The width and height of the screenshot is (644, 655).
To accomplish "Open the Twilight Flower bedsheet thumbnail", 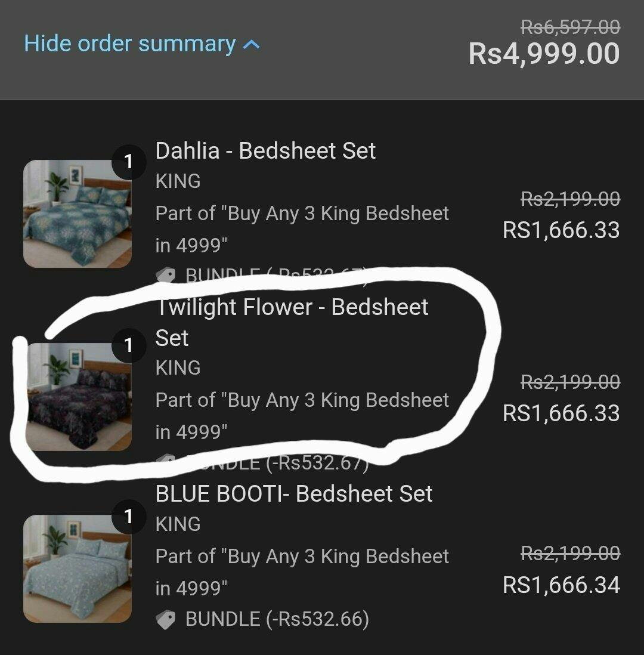I will click(77, 397).
